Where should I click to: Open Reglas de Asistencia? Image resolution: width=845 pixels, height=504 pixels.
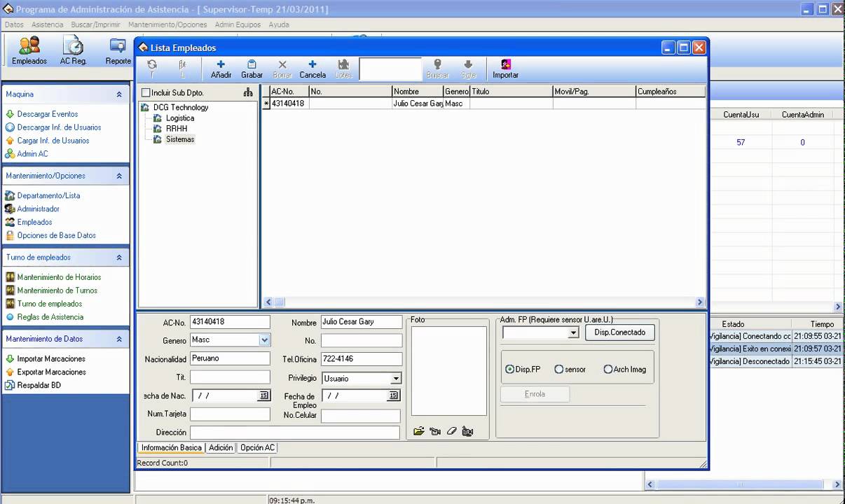(50, 317)
